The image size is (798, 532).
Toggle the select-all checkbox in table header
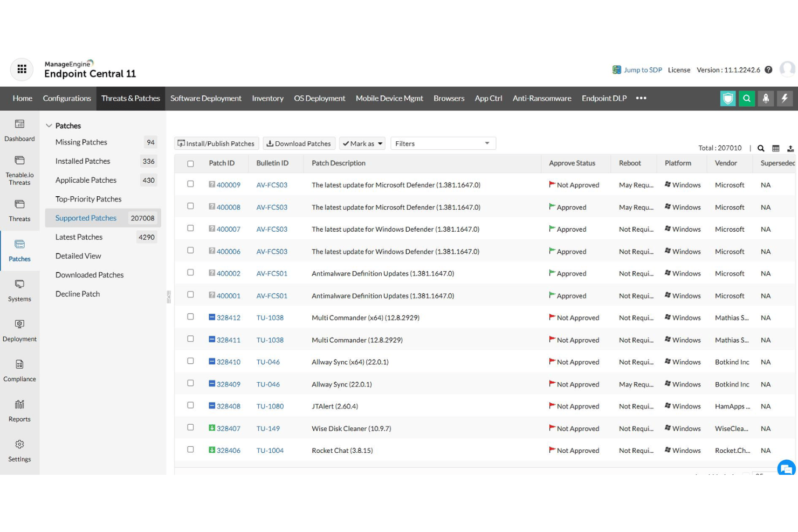190,163
